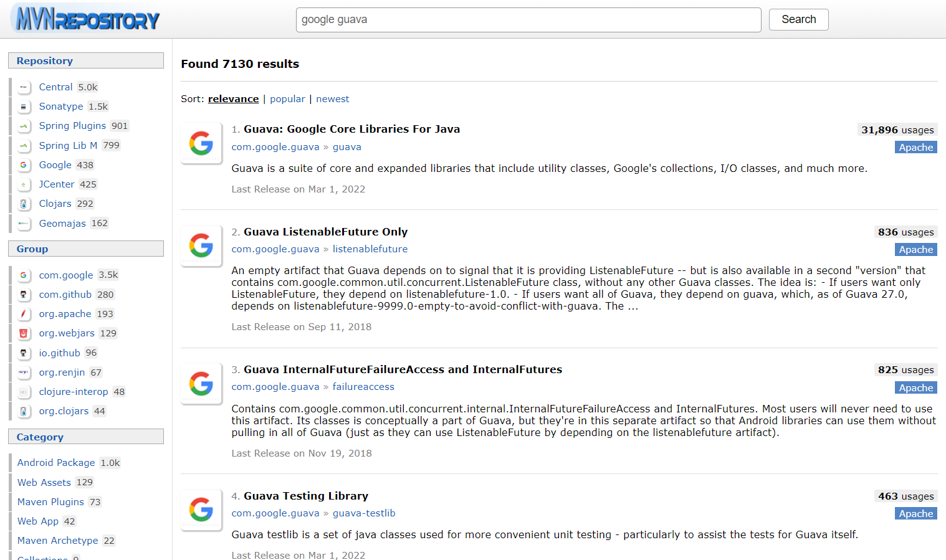946x560 pixels.
Task: Sort results by newest
Action: 333,99
